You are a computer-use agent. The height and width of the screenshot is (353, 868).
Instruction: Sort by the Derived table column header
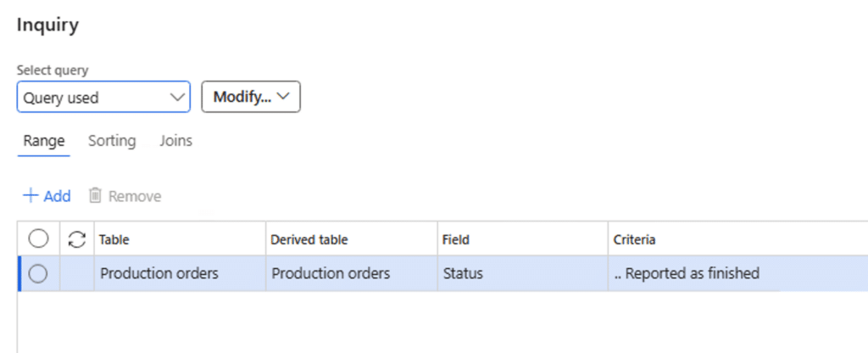[309, 240]
